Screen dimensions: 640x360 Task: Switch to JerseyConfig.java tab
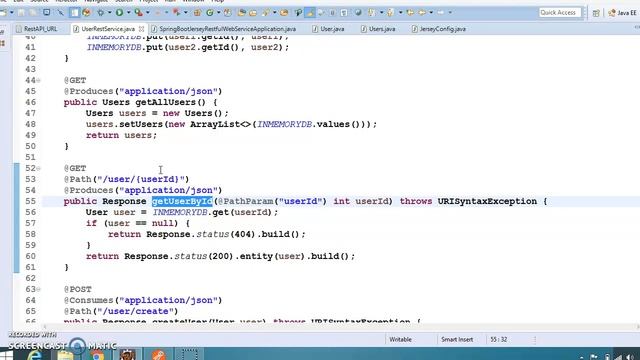pyautogui.click(x=439, y=29)
